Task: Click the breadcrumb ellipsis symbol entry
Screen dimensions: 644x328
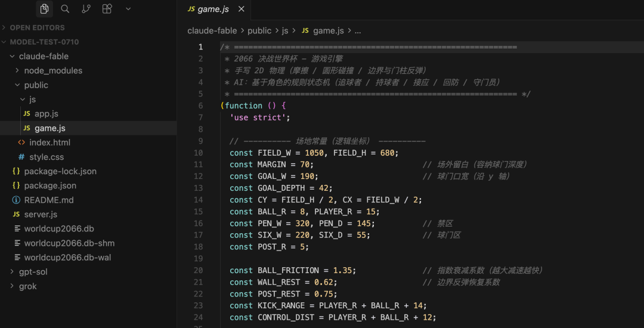Action: pos(358,31)
